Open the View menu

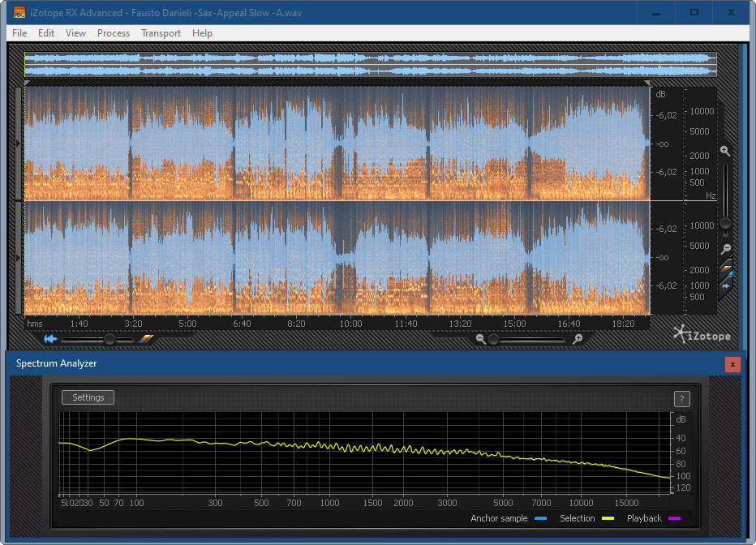(x=75, y=33)
